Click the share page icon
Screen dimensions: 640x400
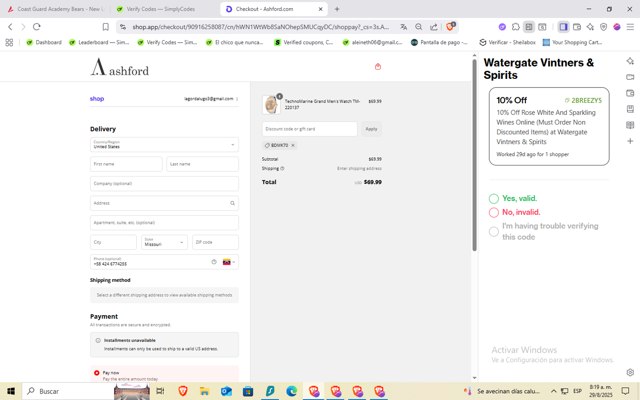434,27
